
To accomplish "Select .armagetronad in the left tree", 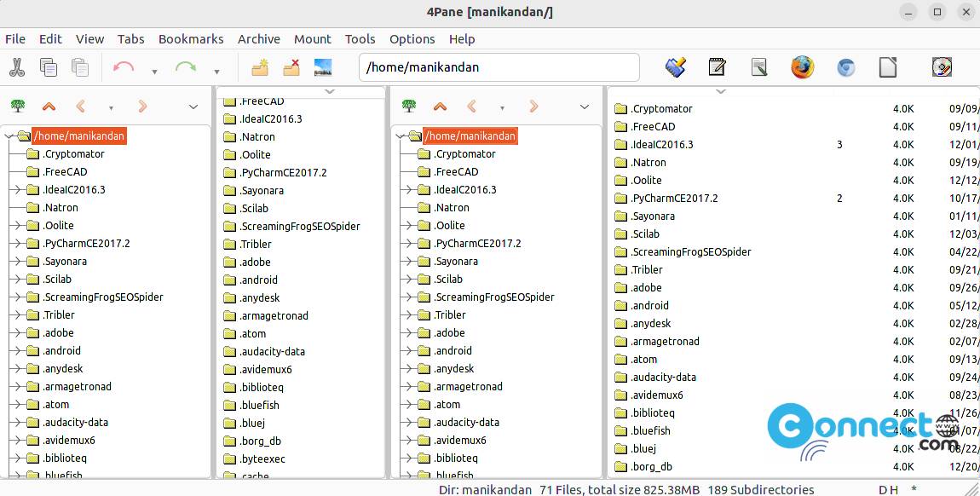I will pyautogui.click(x=77, y=387).
